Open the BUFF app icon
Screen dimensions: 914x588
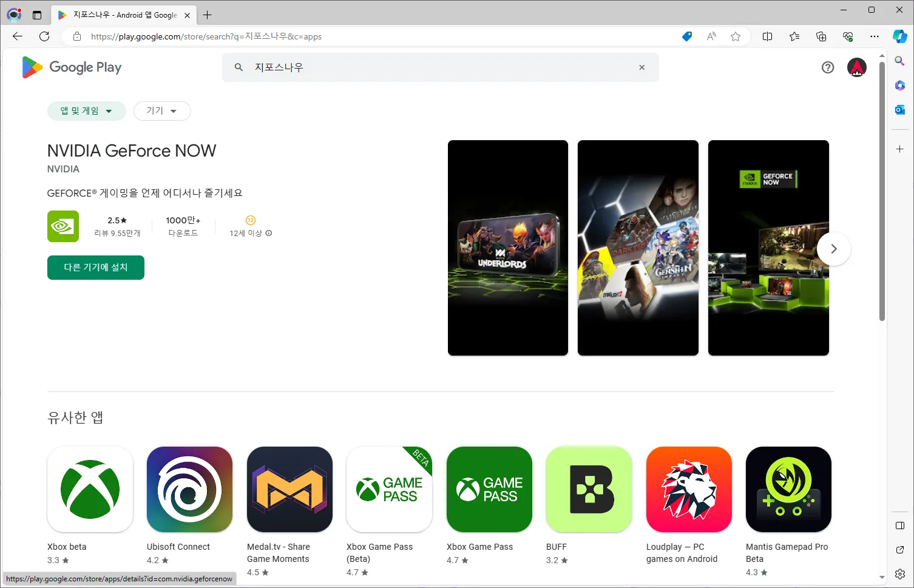click(589, 490)
